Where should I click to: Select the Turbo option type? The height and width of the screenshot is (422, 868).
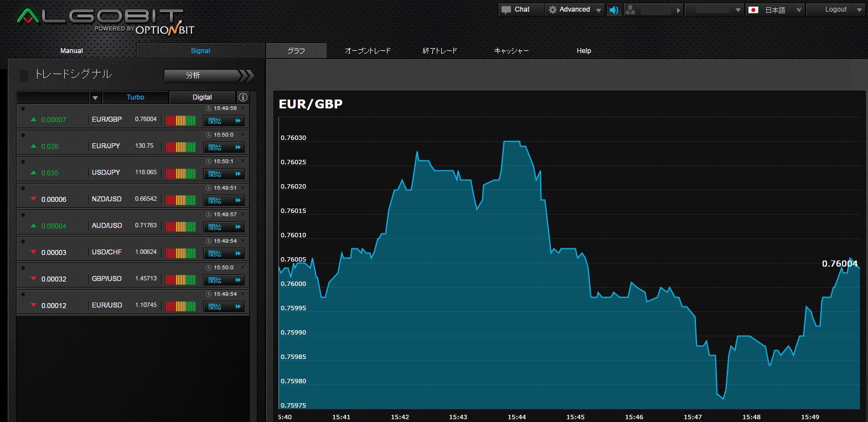[136, 97]
